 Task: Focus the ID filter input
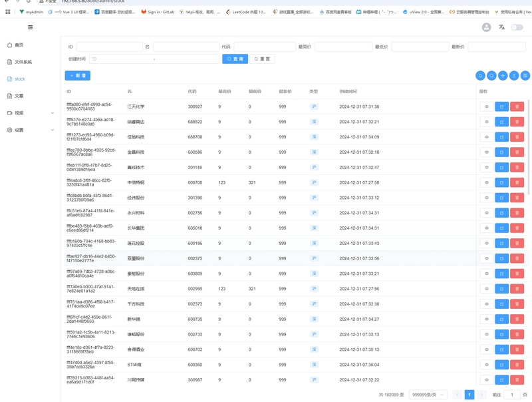[109, 47]
